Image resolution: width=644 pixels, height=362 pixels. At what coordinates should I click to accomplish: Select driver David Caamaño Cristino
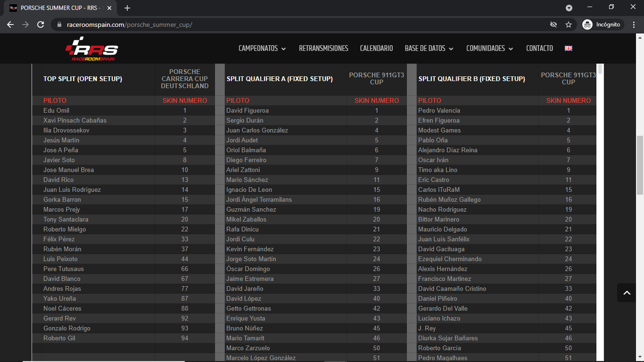tap(452, 289)
